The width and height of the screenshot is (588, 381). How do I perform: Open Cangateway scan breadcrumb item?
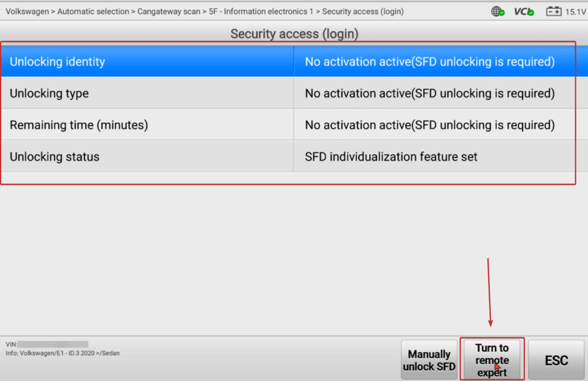point(169,11)
